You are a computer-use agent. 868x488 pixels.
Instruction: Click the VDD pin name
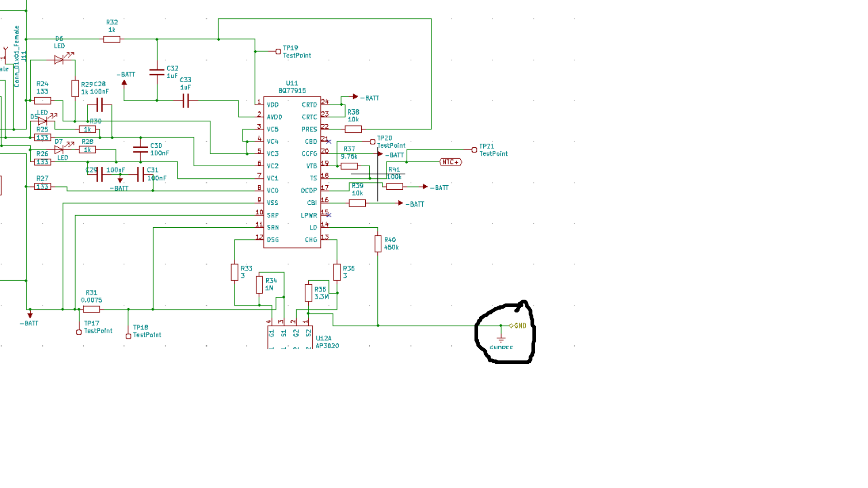(273, 105)
